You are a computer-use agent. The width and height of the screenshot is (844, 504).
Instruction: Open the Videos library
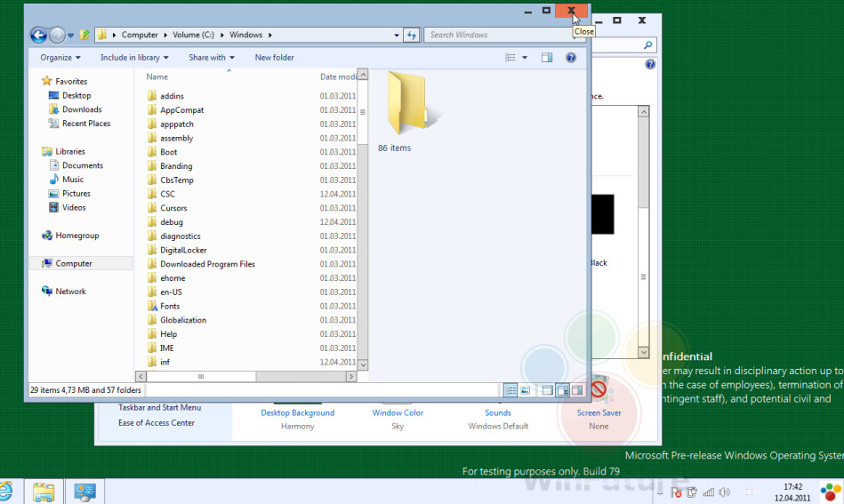tap(67, 207)
